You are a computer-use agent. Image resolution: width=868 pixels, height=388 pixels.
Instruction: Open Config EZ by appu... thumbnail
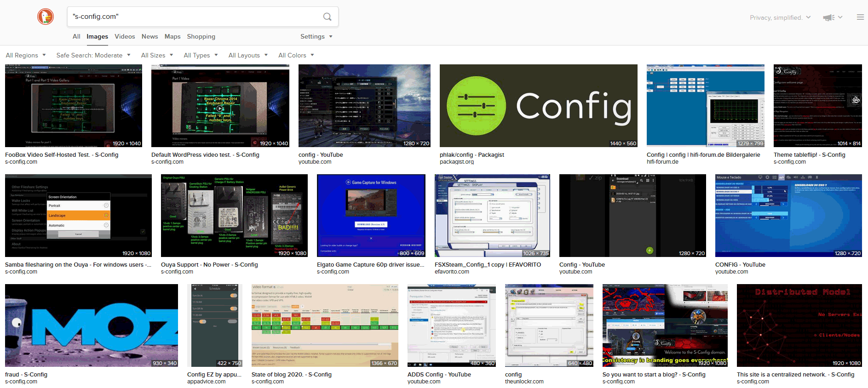pos(215,325)
